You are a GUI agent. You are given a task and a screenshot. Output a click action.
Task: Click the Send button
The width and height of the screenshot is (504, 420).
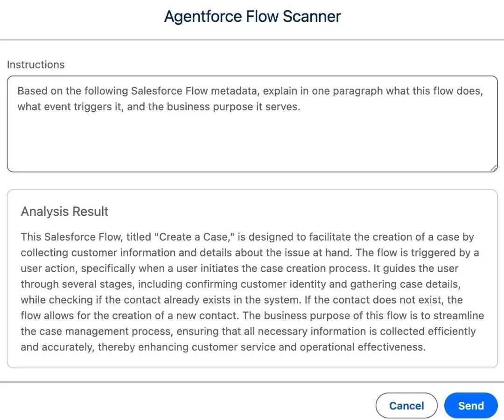(470, 406)
